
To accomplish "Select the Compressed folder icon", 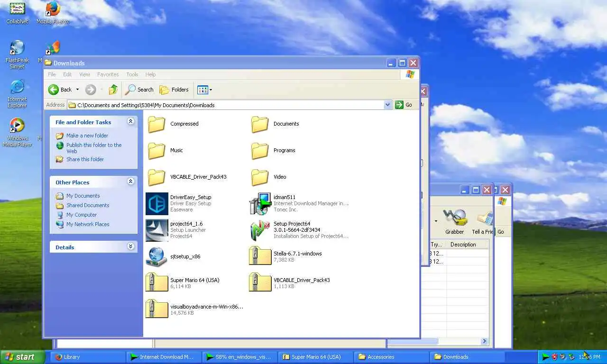I will 156,124.
